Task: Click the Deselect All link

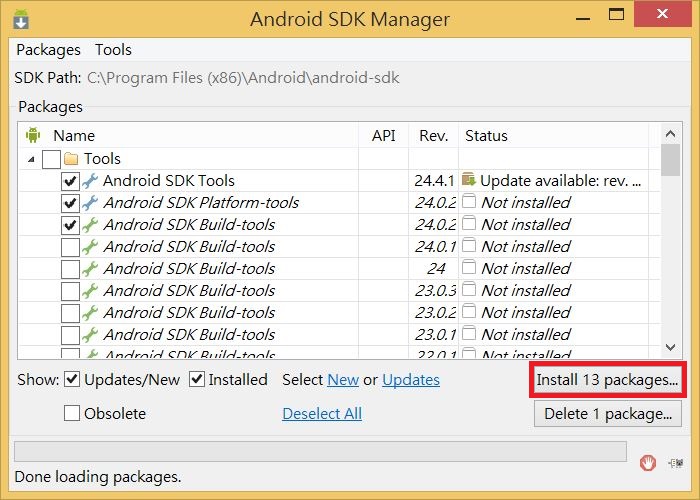Action: pos(322,414)
